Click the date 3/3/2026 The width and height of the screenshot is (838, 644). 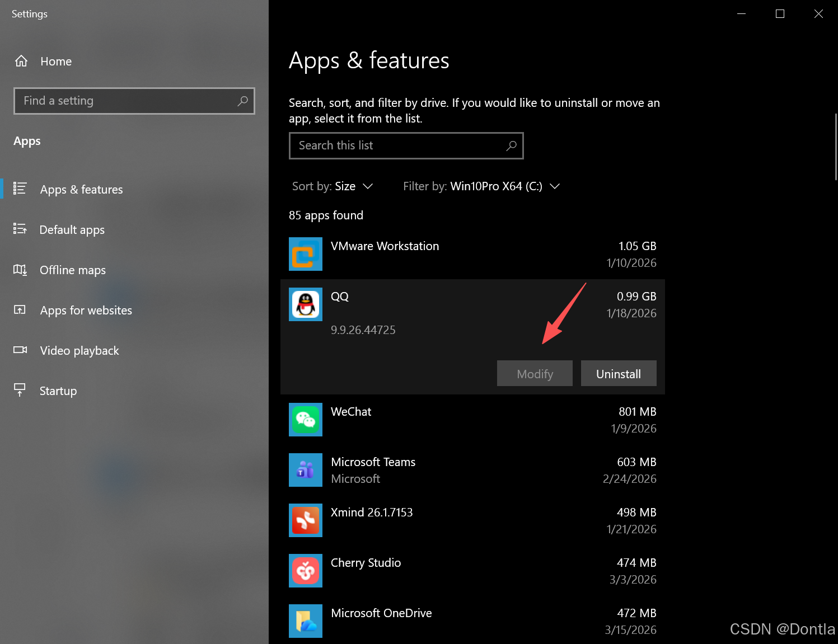(633, 580)
